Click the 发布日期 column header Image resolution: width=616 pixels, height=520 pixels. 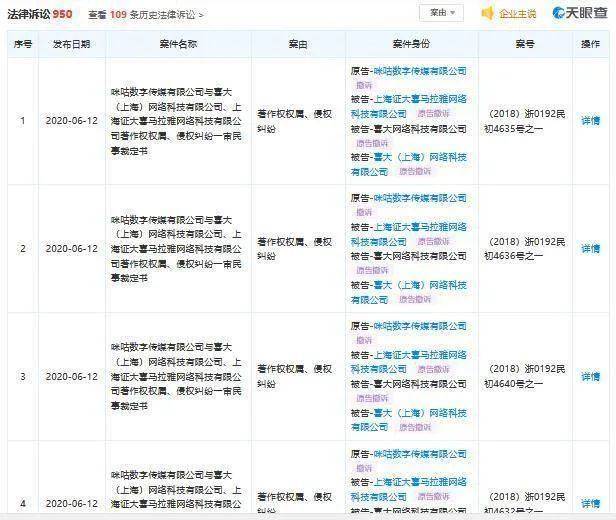72,44
